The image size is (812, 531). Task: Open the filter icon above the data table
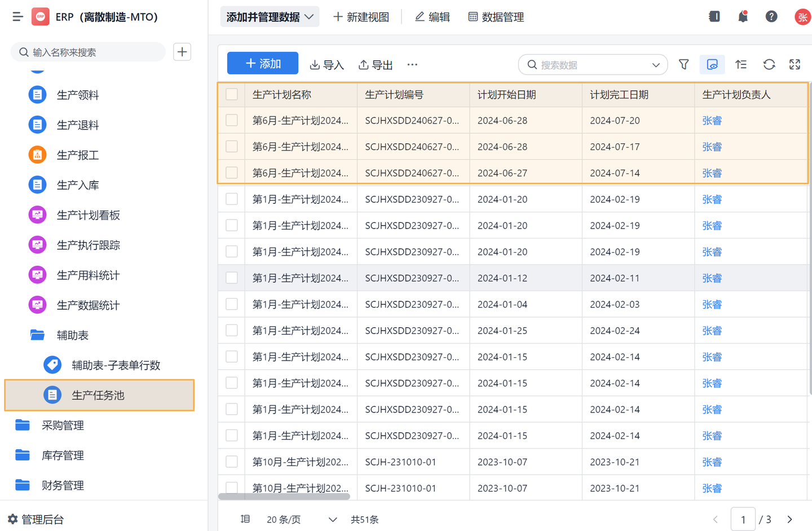tap(683, 64)
